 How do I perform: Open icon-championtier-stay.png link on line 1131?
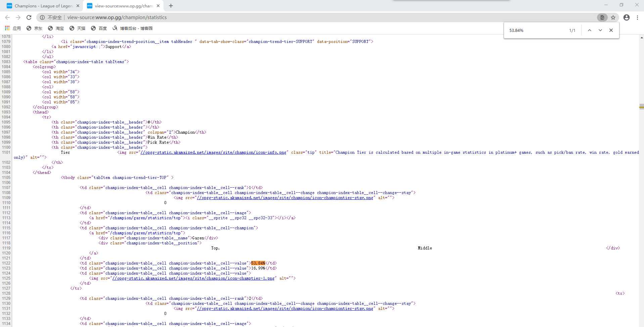coord(285,309)
